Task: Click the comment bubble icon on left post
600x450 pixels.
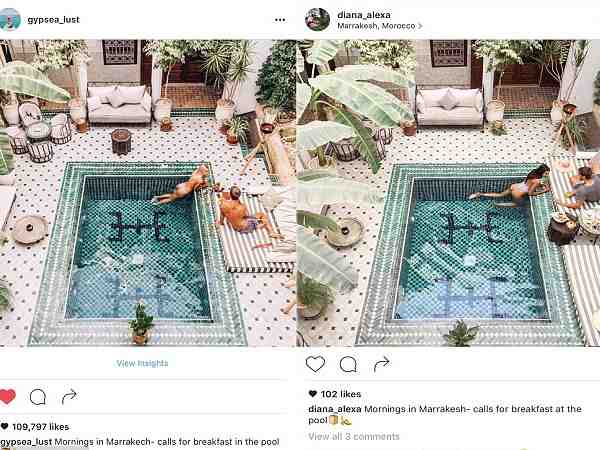Action: coord(38,397)
